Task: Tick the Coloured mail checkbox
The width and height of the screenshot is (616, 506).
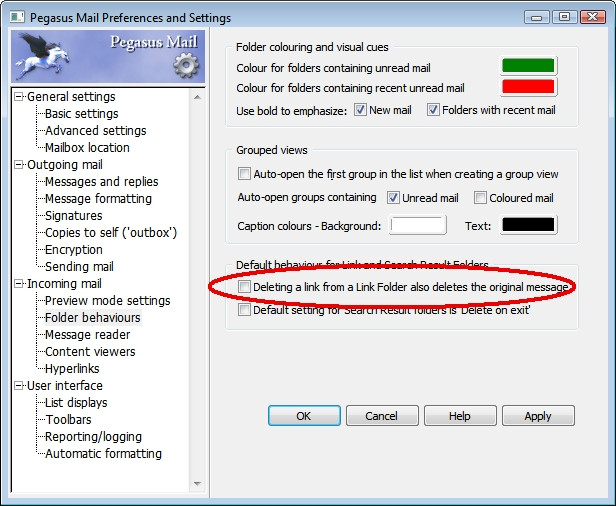Action: pyautogui.click(x=481, y=198)
